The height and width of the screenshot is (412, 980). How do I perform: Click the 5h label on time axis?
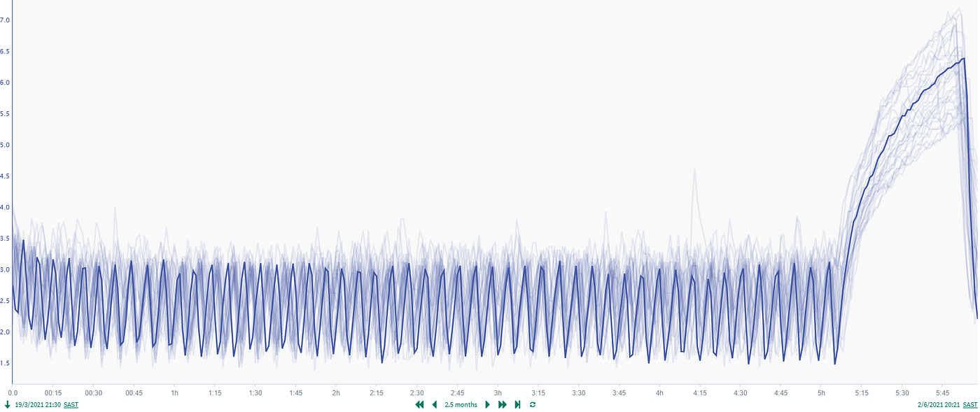[x=821, y=394]
